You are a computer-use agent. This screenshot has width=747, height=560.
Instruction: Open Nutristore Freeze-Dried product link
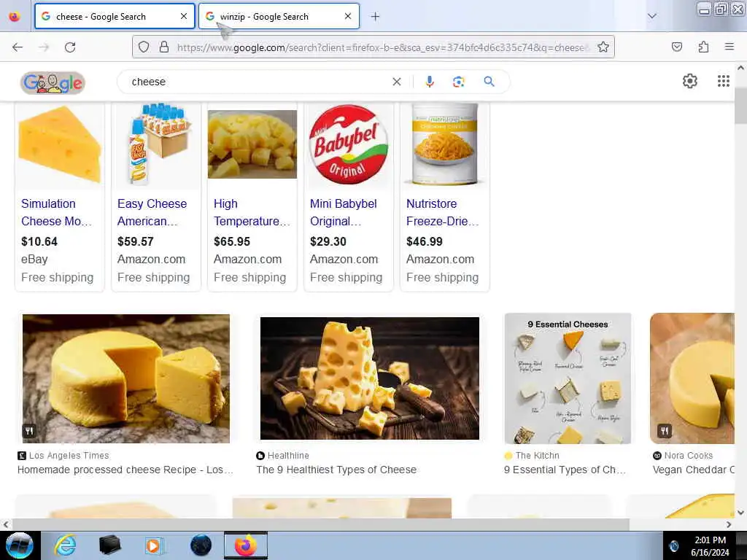(x=442, y=212)
